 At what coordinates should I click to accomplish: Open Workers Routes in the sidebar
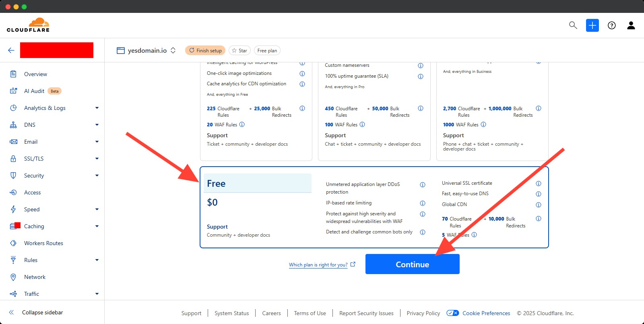(x=43, y=243)
